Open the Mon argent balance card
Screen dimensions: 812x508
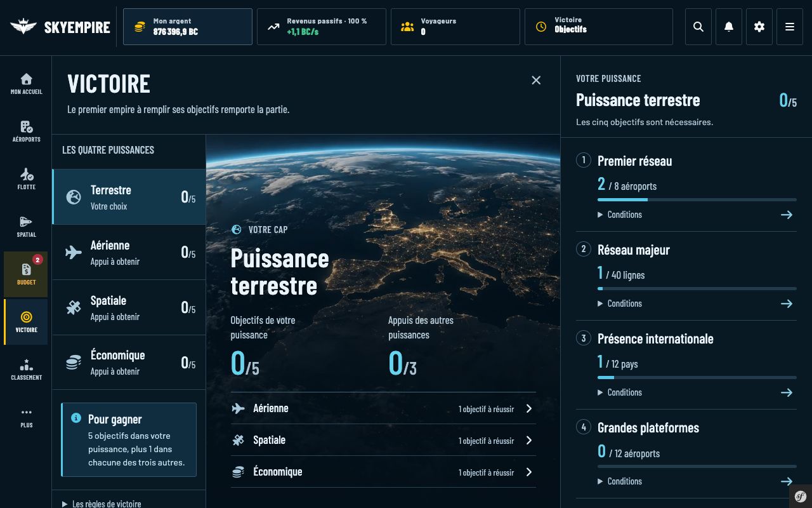pyautogui.click(x=188, y=27)
